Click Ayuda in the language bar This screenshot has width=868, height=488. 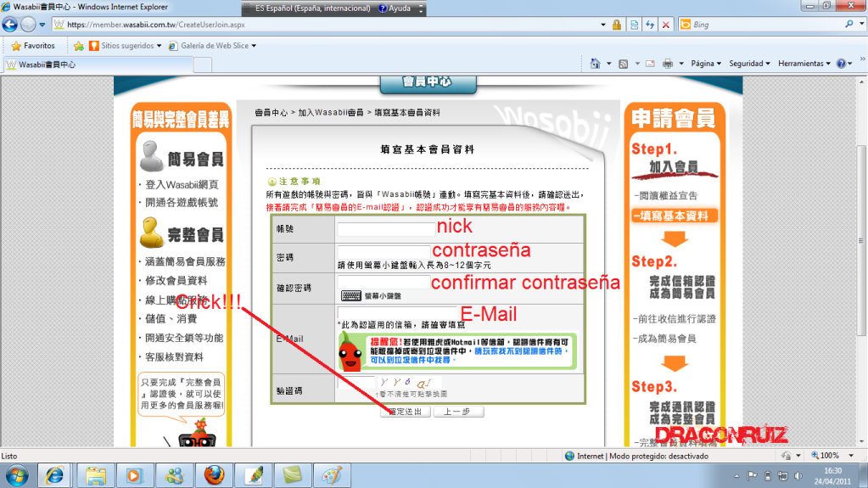pyautogui.click(x=395, y=8)
